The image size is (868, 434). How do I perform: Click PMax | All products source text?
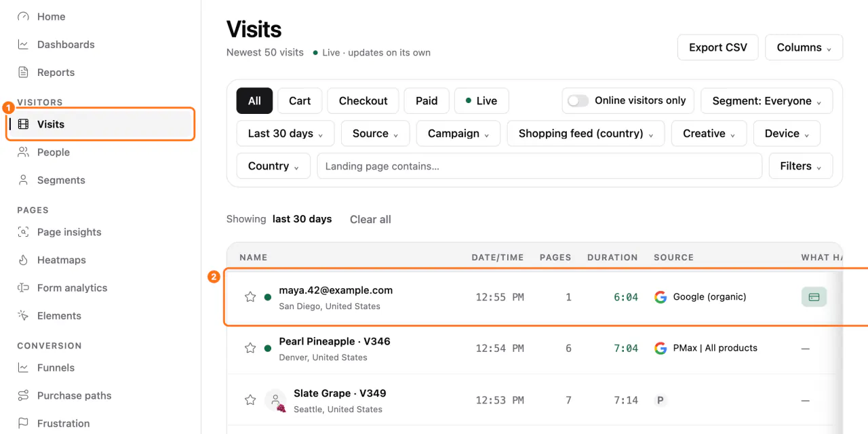click(715, 348)
